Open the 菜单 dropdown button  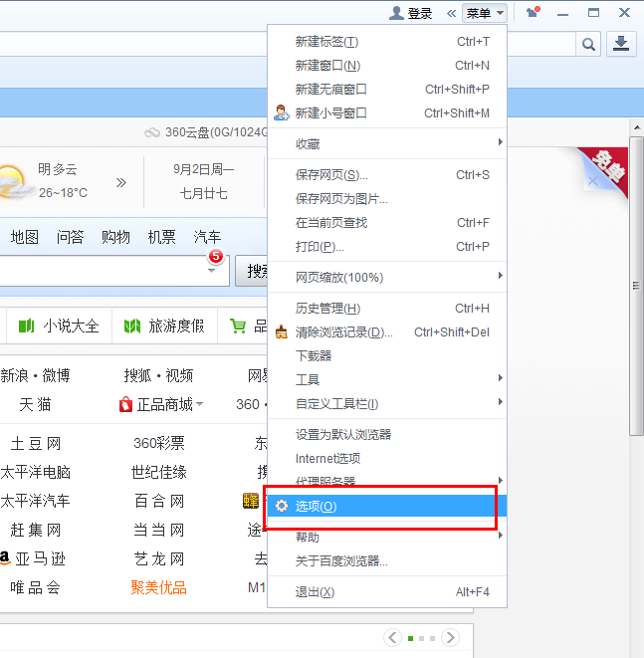(x=485, y=13)
